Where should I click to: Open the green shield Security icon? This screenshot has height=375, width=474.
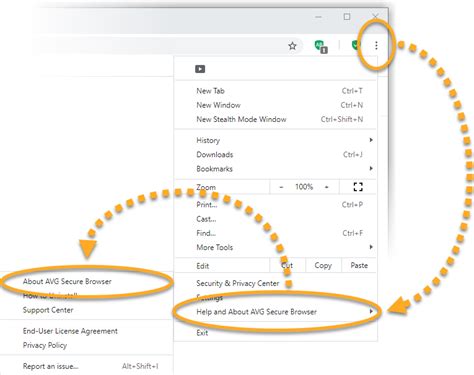[356, 45]
